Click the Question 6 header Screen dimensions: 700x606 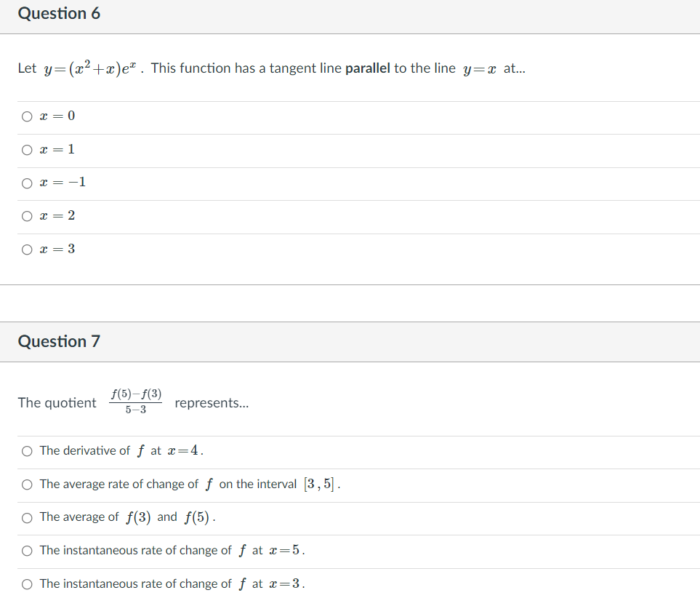coord(60,13)
